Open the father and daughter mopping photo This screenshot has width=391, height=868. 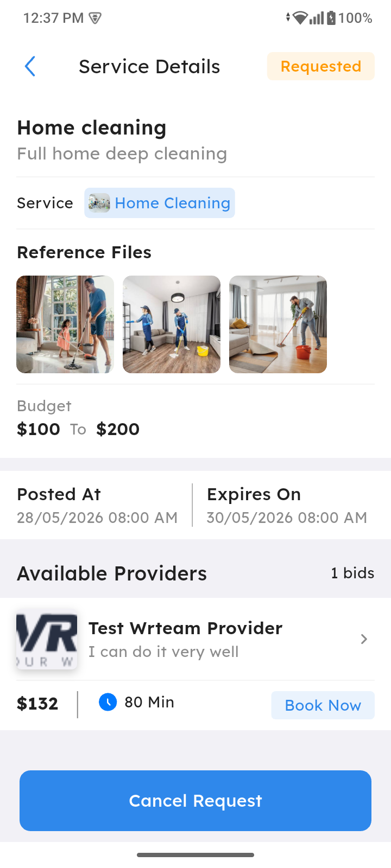coord(65,324)
